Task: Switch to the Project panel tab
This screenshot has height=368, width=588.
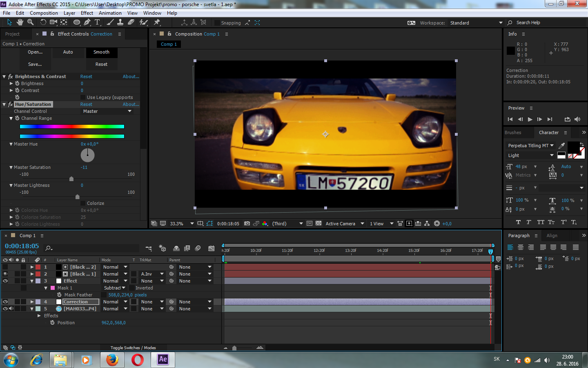Action: [x=12, y=34]
